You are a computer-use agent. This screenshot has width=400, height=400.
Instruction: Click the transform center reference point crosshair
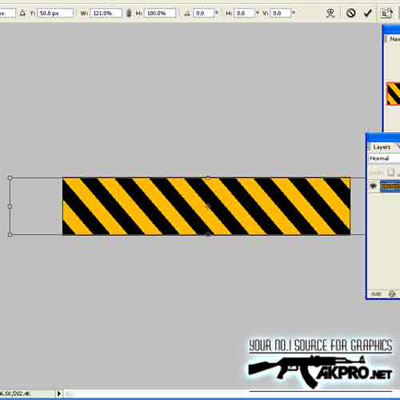(208, 206)
